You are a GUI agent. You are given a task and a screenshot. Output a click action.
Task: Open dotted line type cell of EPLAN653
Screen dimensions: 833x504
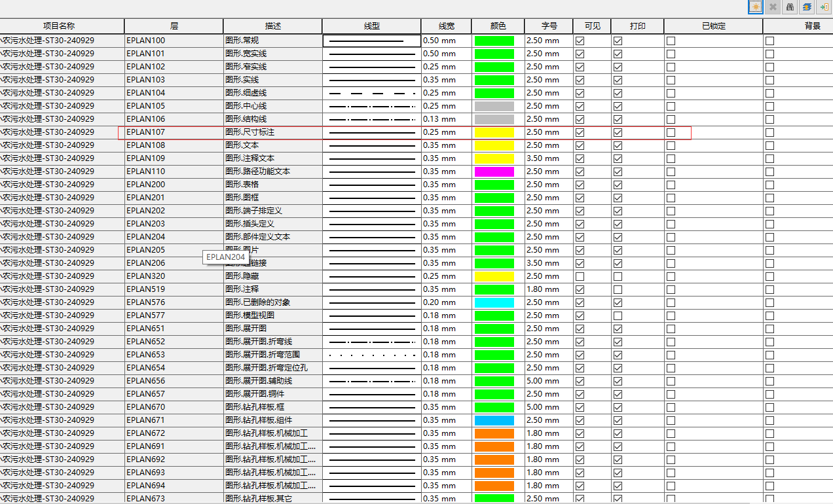click(371, 355)
